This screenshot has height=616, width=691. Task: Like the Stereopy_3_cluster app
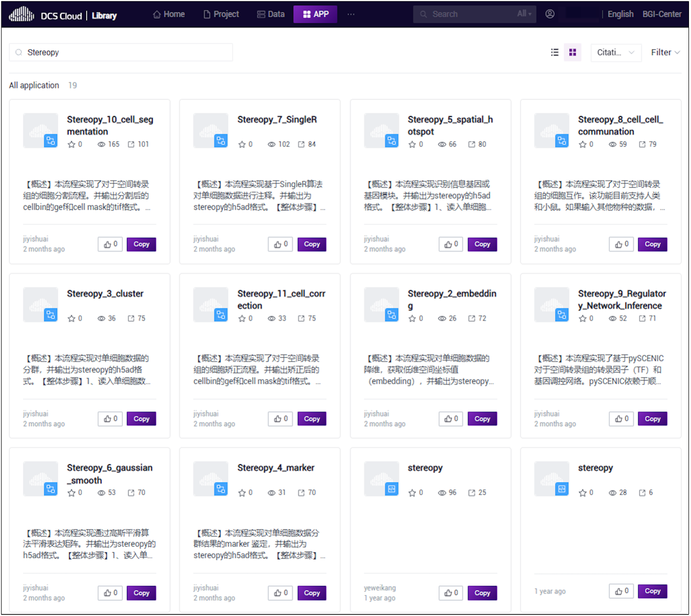[x=110, y=419]
